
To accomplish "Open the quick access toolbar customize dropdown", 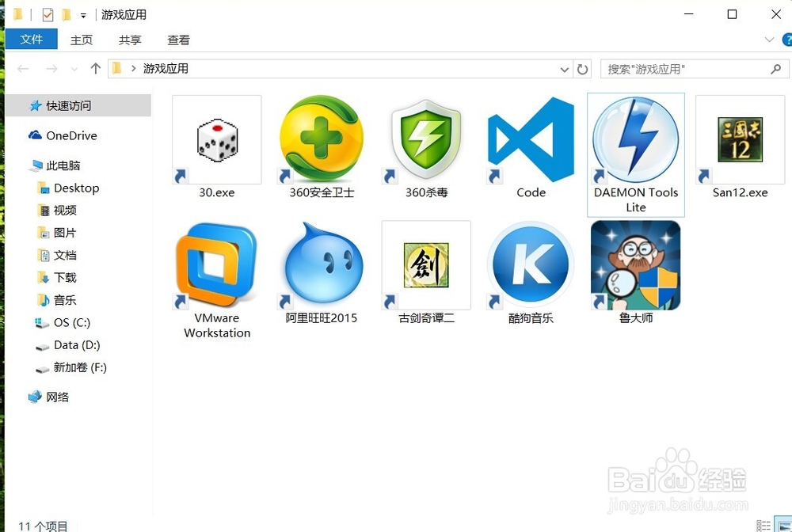I will 83,16.
